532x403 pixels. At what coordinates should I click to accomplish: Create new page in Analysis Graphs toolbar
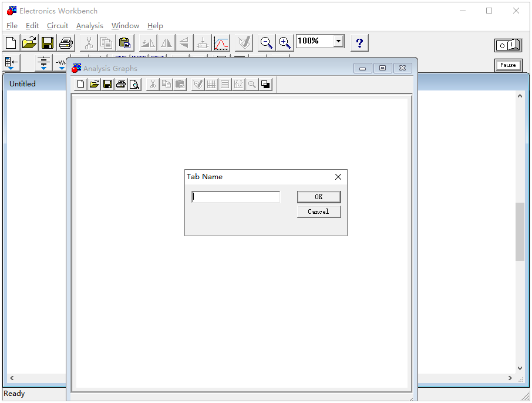pos(81,84)
